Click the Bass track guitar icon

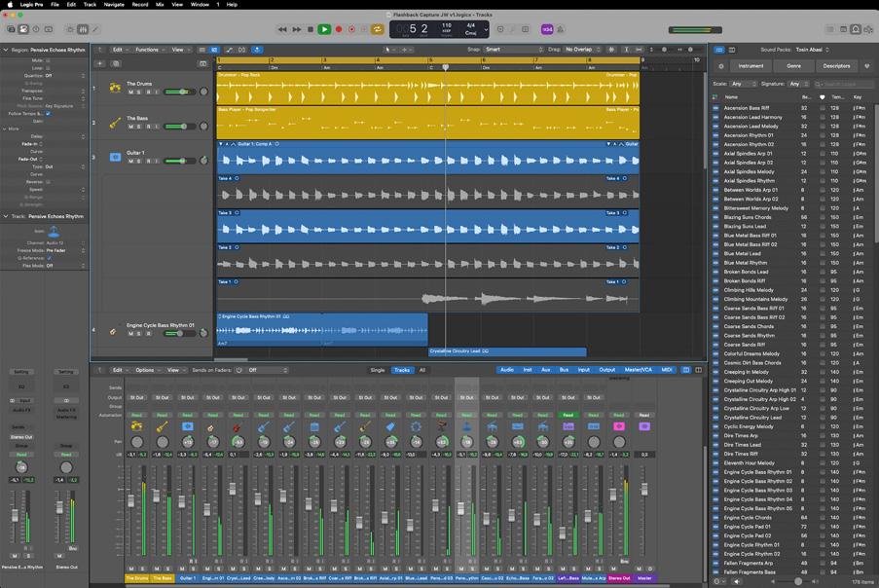pyautogui.click(x=115, y=123)
